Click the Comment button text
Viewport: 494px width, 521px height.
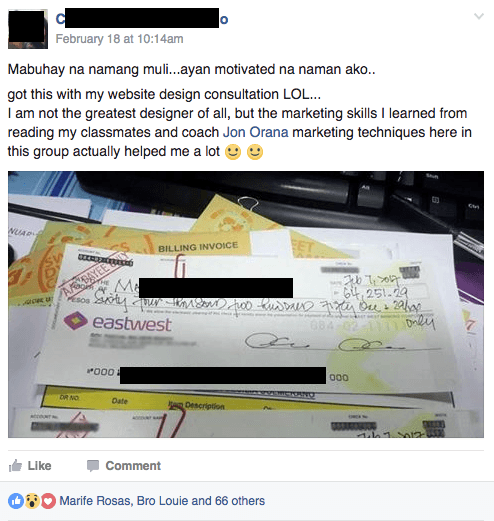133,466
